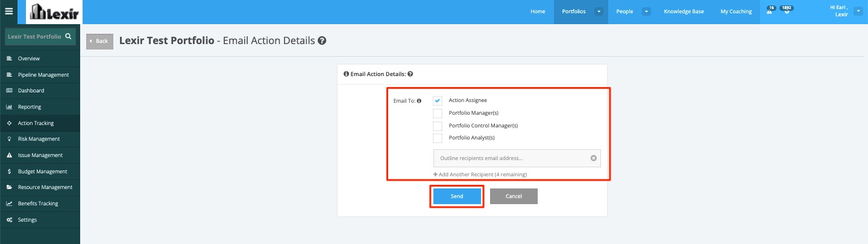This screenshot has height=244, width=868.
Task: Click info icon next to Email To
Action: [419, 101]
